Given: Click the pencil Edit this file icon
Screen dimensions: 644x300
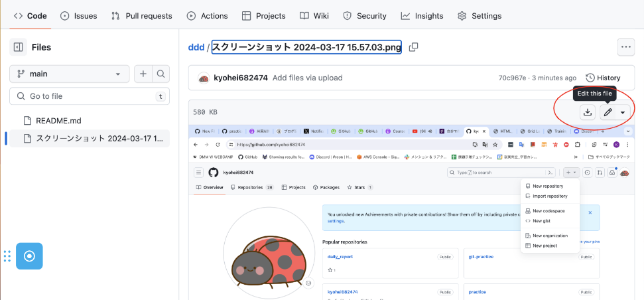Looking at the screenshot, I should tap(608, 112).
